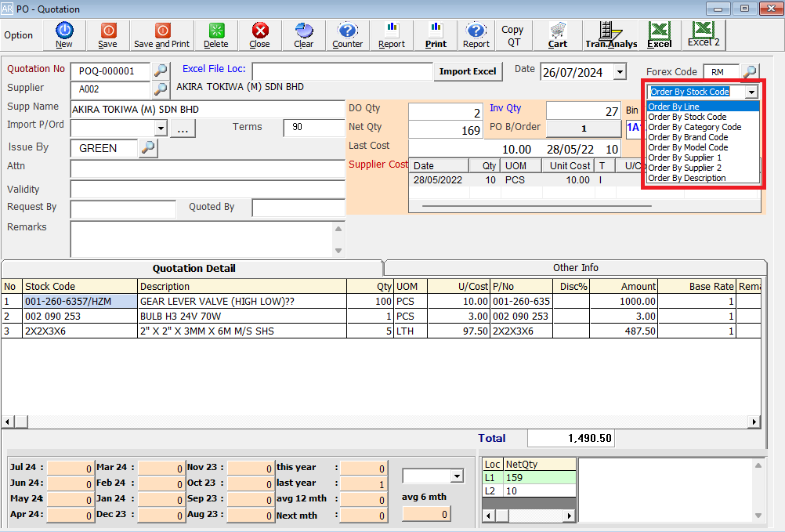Click the ellipsis button beside Import P/Ord

(183, 129)
